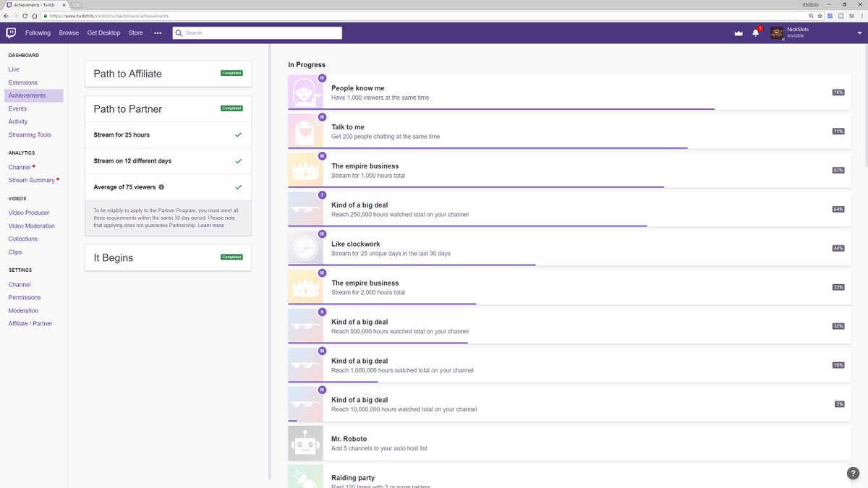This screenshot has width=868, height=488.
Task: Open Streaming Tools in the sidebar
Action: [30, 134]
